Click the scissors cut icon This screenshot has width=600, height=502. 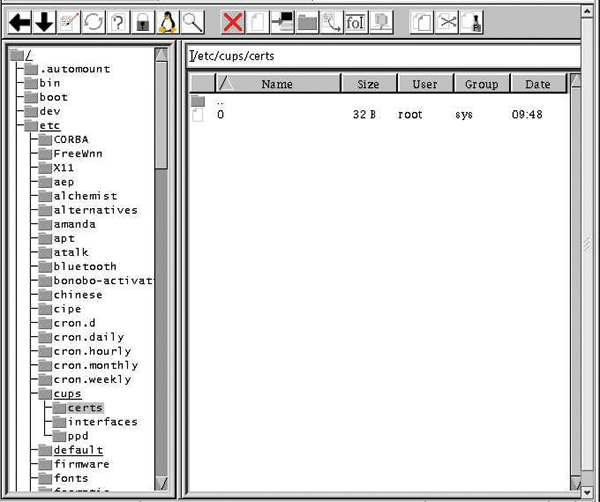(x=447, y=20)
